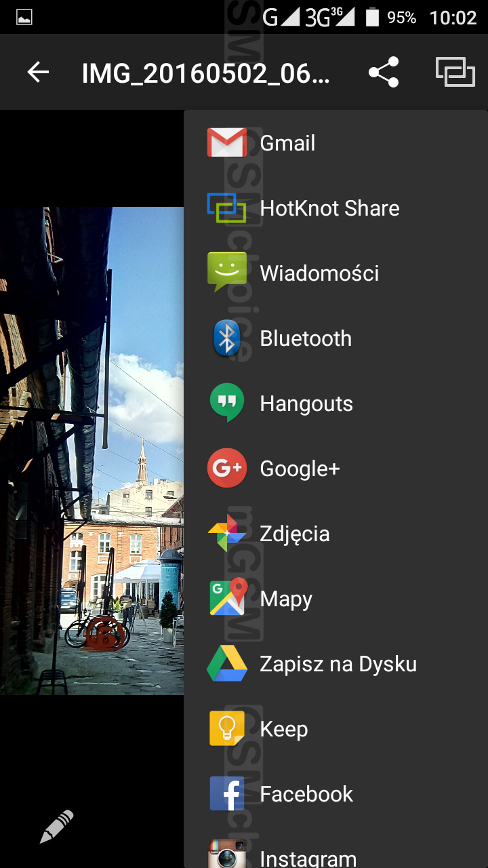Screen dimensions: 488x868
Task: Tap the street photo preview
Action: pos(91,451)
